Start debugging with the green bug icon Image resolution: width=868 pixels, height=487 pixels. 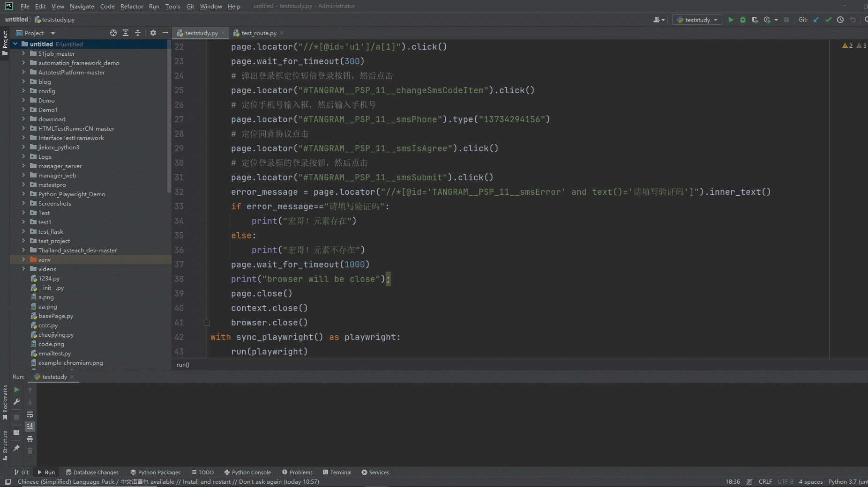(743, 20)
